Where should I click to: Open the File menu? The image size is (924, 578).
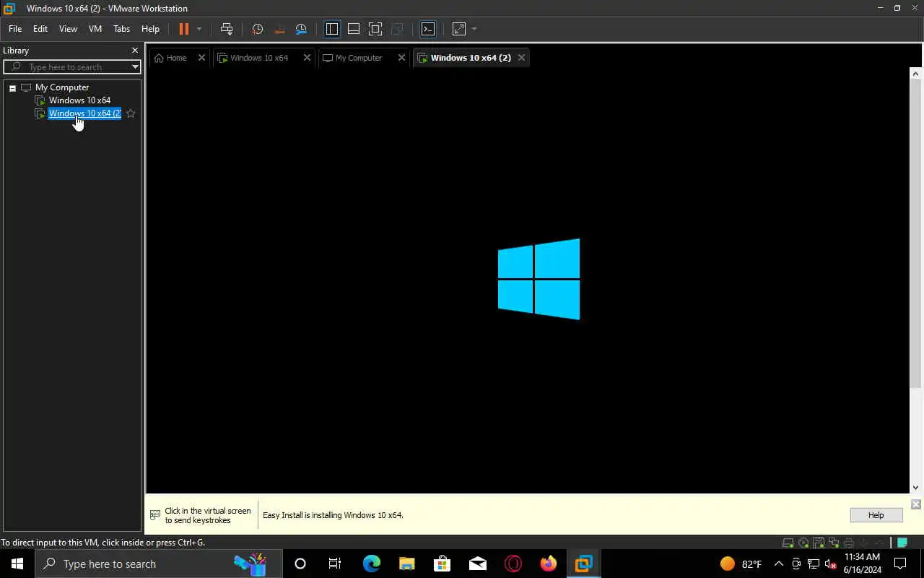pos(14,29)
